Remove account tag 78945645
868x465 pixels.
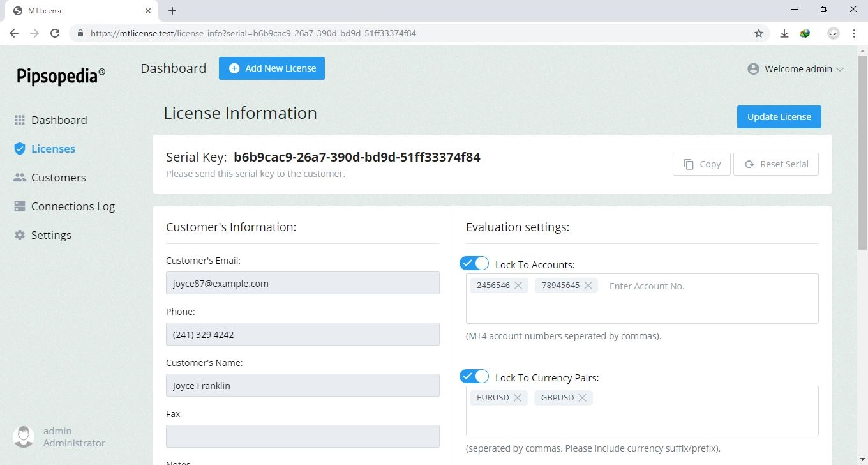point(588,286)
